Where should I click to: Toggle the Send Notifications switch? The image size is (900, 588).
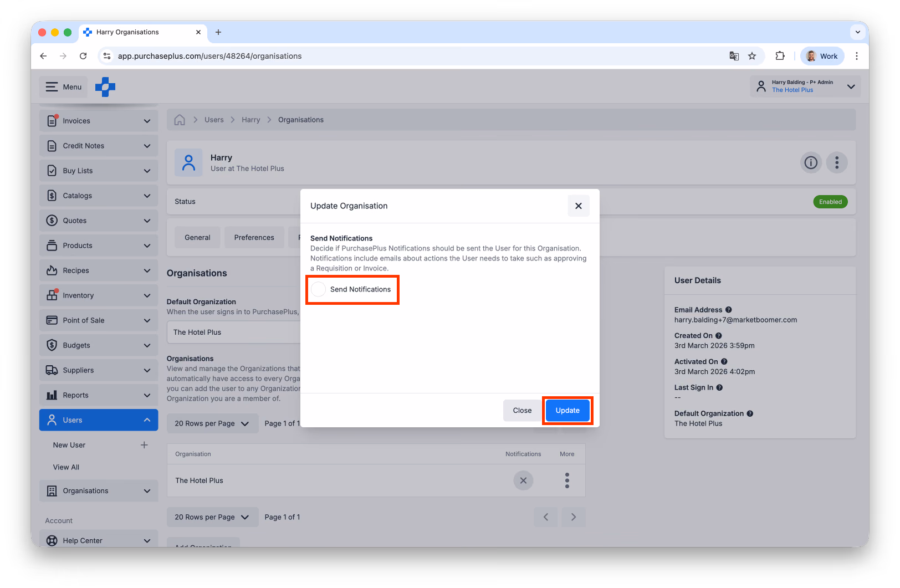click(319, 289)
